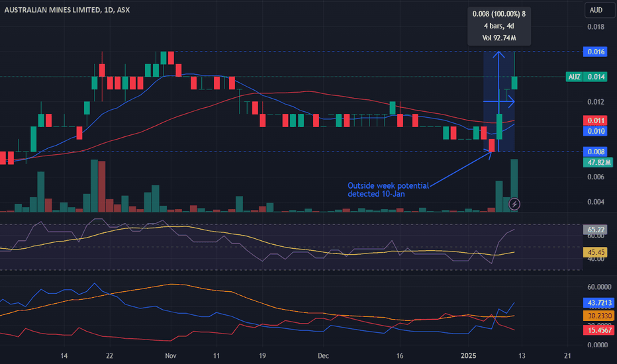
Task: Click the 0.006 price scale value
Action: point(595,177)
